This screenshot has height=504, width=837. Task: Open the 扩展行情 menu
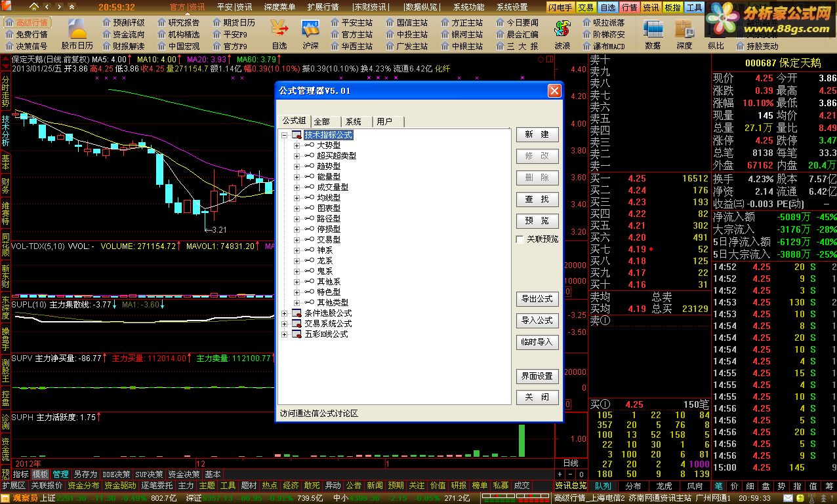pos(323,7)
